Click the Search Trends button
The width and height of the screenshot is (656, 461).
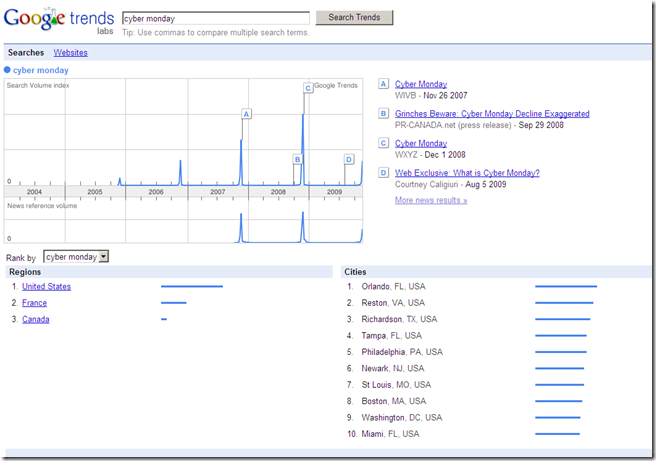tap(354, 18)
